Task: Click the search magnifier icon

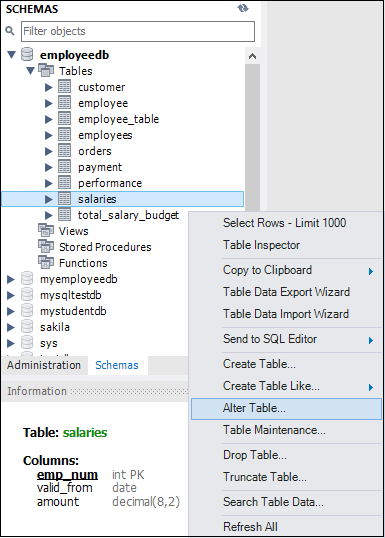Action: point(10,31)
